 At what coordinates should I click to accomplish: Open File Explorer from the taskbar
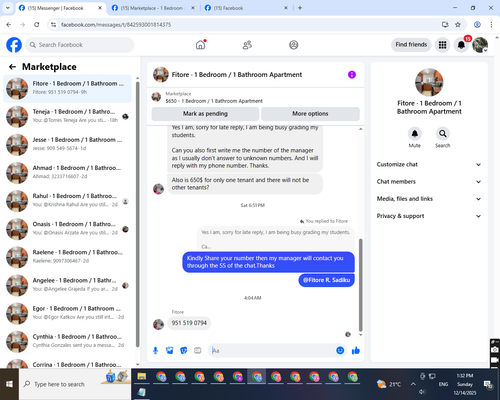pyautogui.click(x=142, y=377)
